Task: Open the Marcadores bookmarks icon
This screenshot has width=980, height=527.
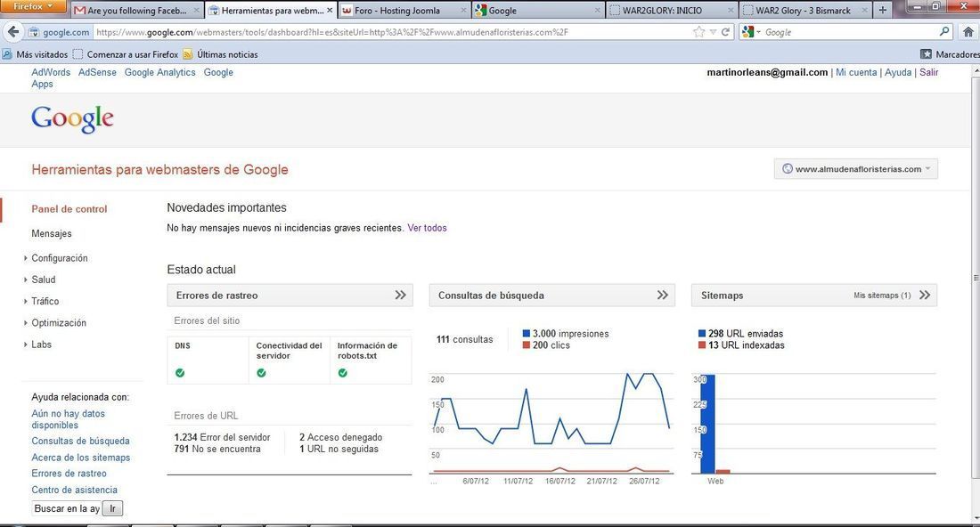Action: (927, 54)
